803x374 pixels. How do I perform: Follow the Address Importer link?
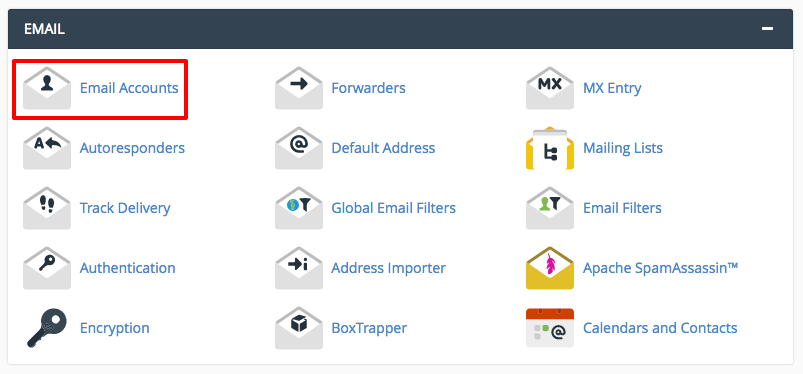point(388,268)
